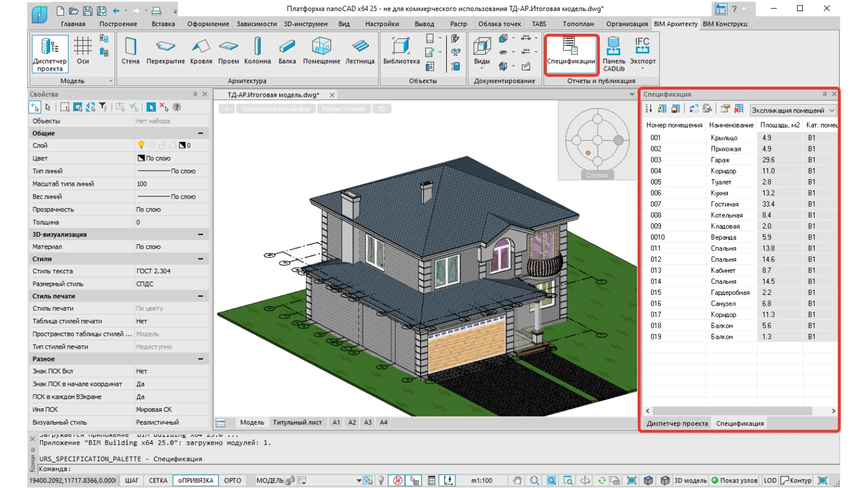Collapse the Стили properties section
The width and height of the screenshot is (868, 488).
(200, 259)
